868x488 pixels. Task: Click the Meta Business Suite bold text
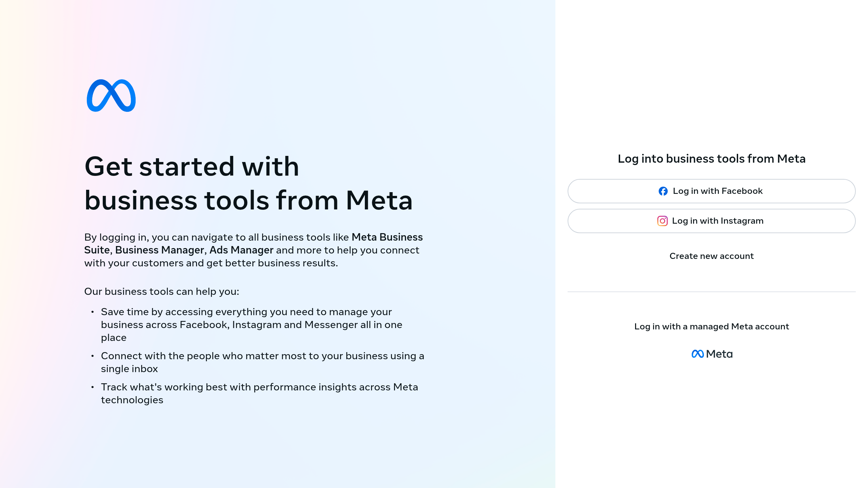(387, 237)
